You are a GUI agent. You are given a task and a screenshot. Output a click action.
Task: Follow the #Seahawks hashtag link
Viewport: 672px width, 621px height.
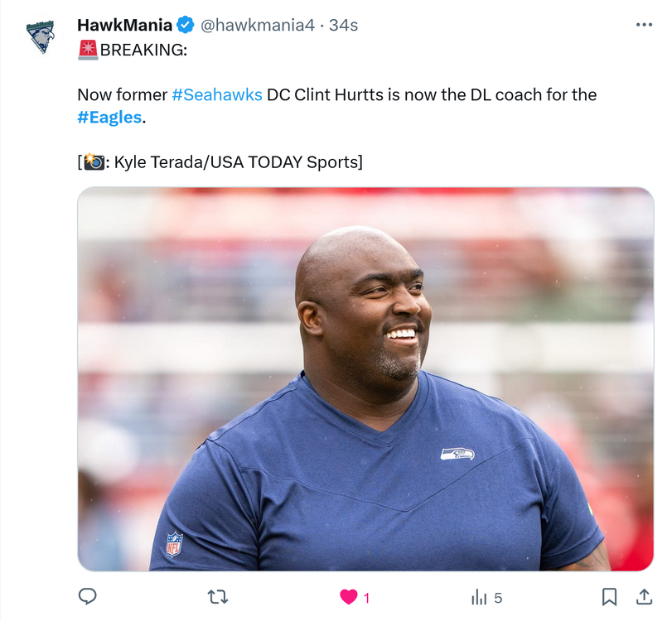(x=217, y=94)
